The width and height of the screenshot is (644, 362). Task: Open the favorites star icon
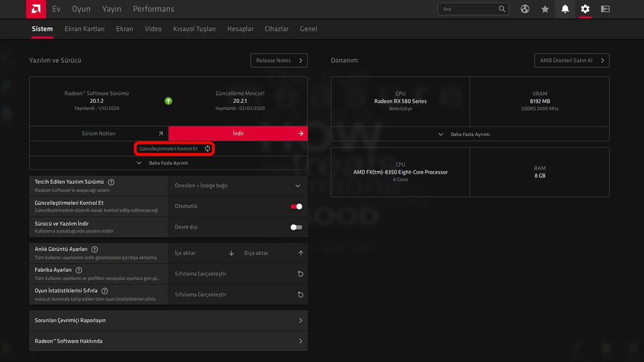click(545, 9)
